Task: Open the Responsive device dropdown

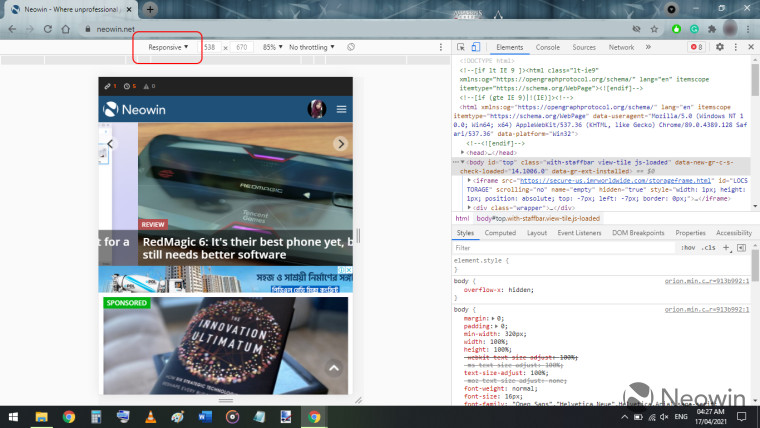Action: [168, 47]
